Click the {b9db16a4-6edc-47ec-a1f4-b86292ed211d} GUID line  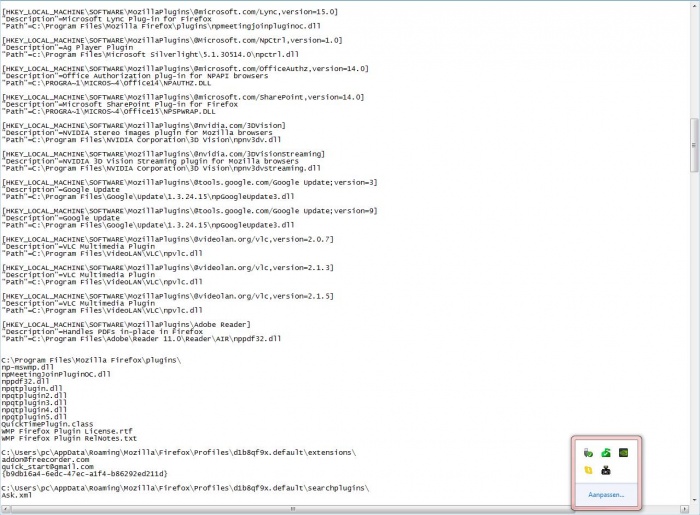[x=84, y=474]
